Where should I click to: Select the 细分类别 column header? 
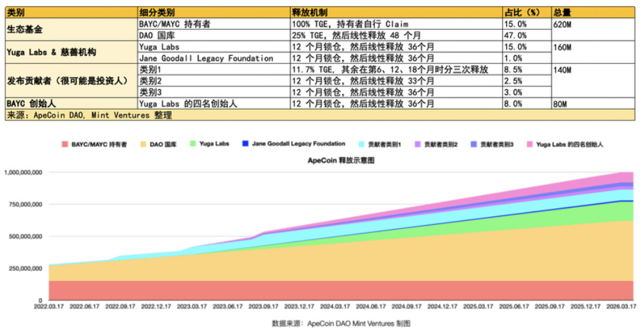214,13
